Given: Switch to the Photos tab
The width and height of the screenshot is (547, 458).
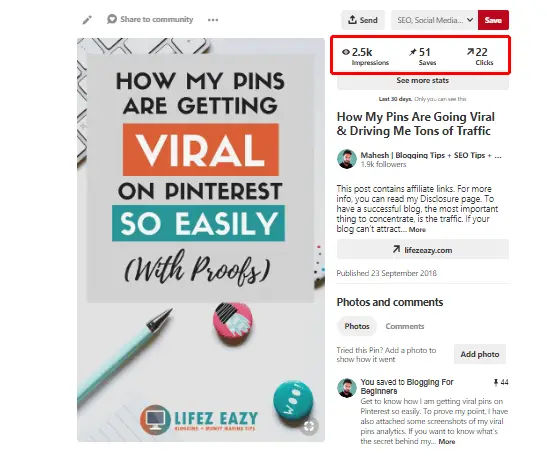Looking at the screenshot, I should 357,326.
